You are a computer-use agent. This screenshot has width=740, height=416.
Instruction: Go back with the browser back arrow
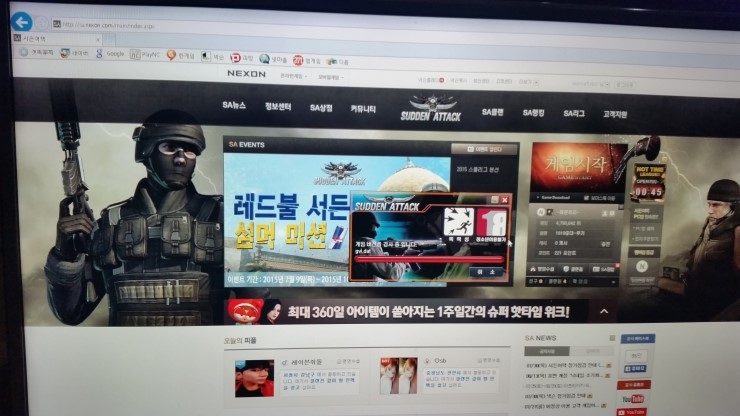[x=21, y=22]
